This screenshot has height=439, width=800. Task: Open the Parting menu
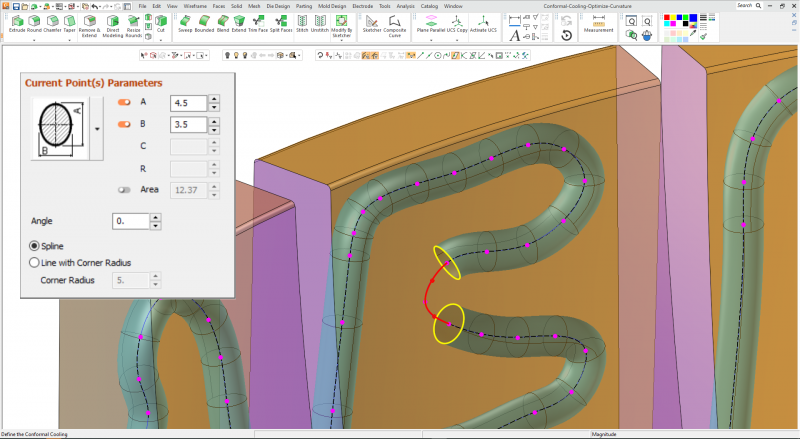(x=304, y=6)
